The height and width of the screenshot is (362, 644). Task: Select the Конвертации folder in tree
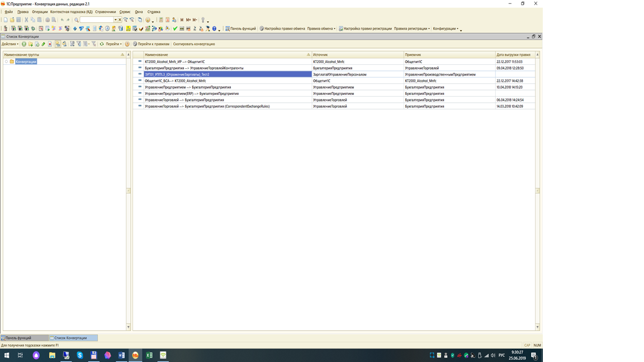point(26,61)
